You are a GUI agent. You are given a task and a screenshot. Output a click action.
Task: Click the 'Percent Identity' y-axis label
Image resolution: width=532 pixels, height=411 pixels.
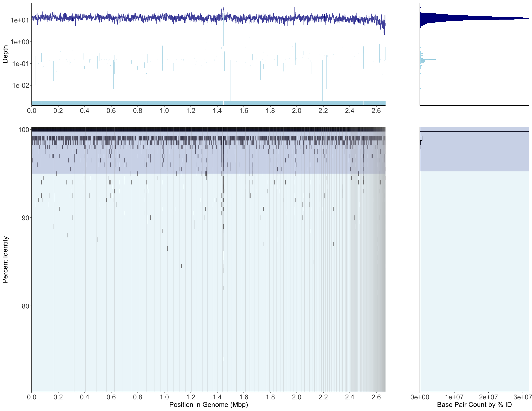5,260
